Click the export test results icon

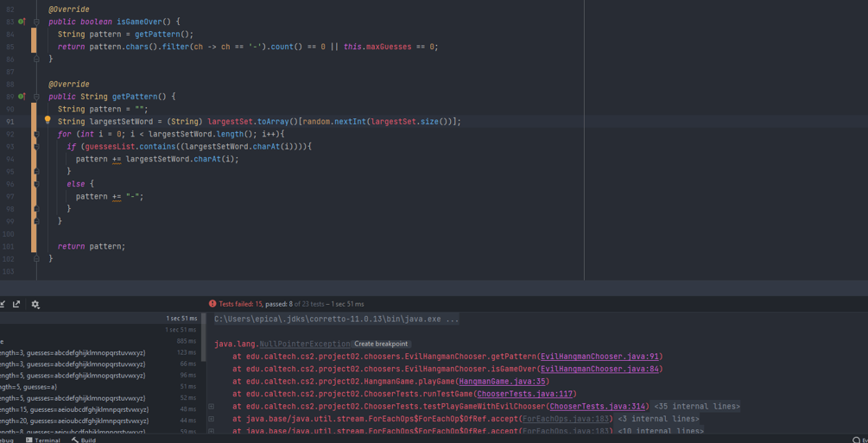click(x=16, y=304)
